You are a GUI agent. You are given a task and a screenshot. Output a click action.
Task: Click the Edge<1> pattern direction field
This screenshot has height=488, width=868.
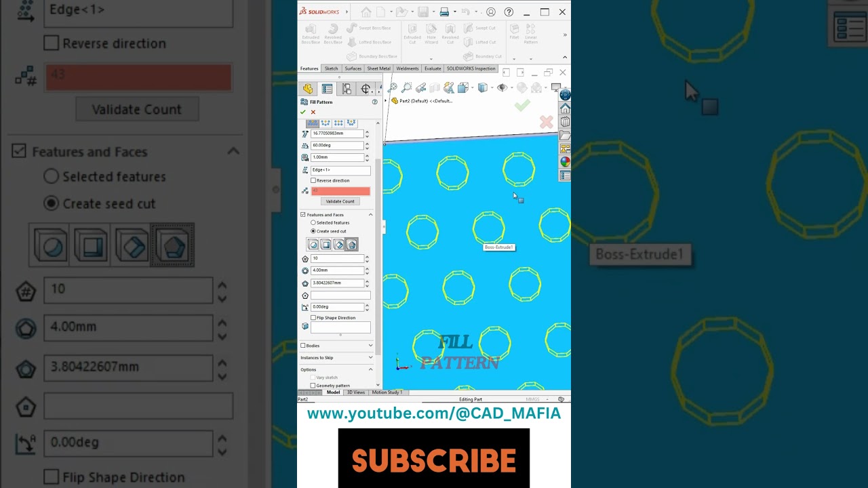tap(340, 169)
